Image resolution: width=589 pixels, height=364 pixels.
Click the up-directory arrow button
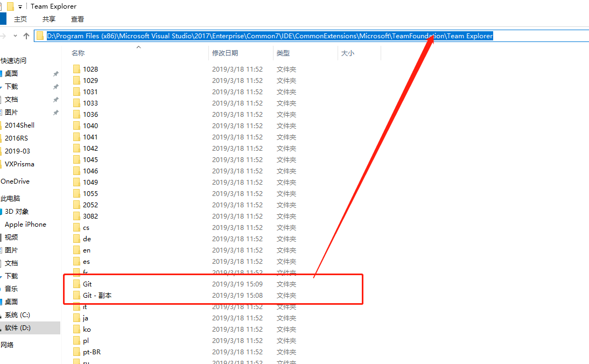coord(26,36)
